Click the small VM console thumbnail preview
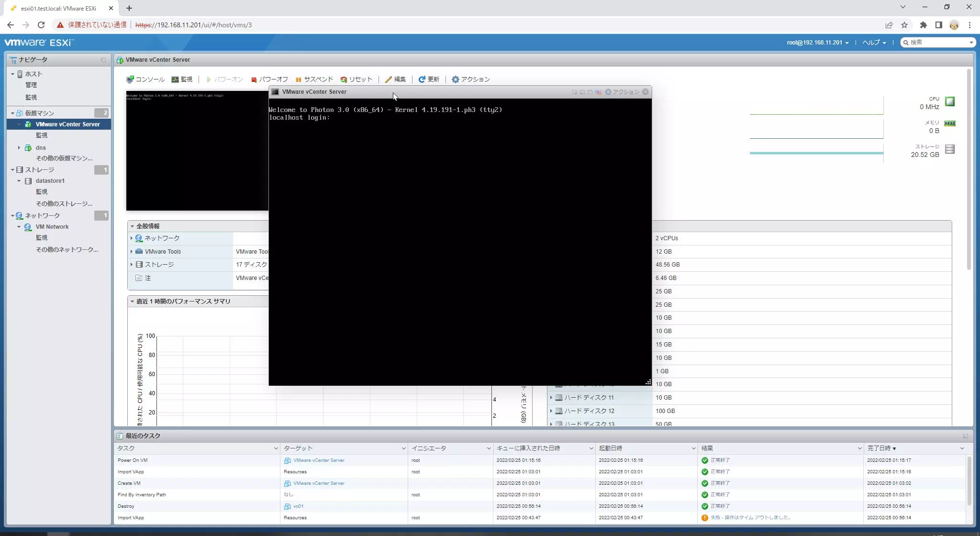Viewport: 980px width, 536px height. tap(197, 151)
